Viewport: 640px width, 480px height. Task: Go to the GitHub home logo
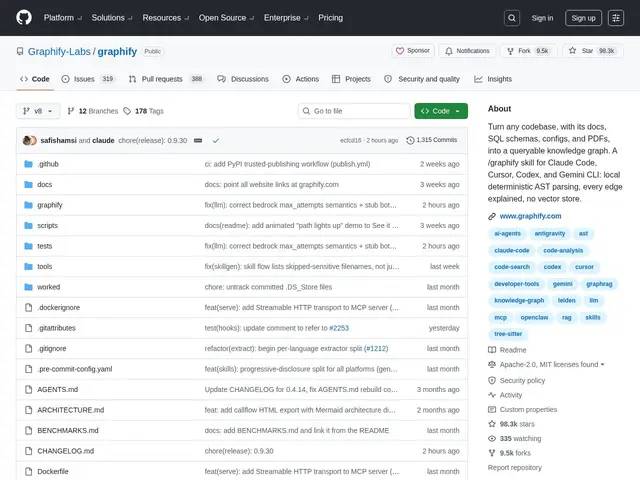pos(24,18)
